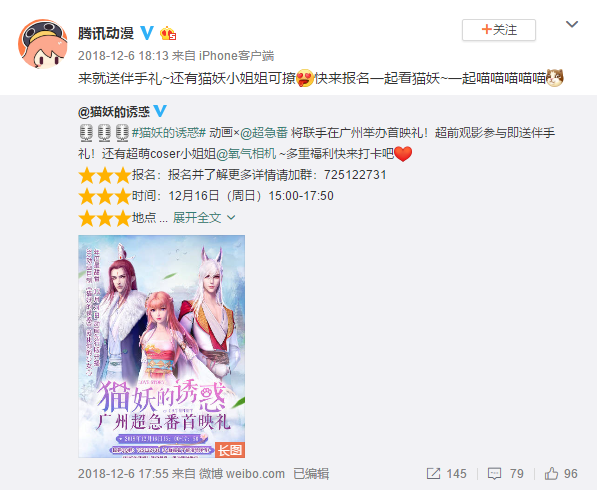Screen dimensions: 597x490
Task: Click the blue verified badge beside 腾讯动漫
Action: tap(147, 33)
